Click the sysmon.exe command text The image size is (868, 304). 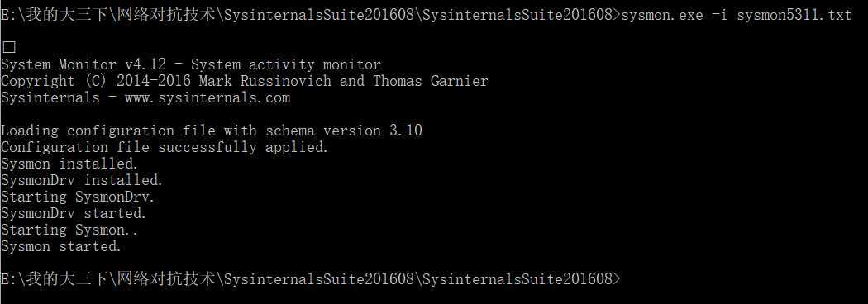click(x=663, y=15)
